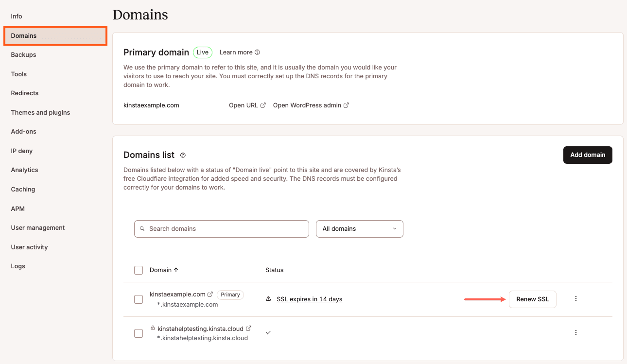Click inside the Search domains field

point(221,228)
